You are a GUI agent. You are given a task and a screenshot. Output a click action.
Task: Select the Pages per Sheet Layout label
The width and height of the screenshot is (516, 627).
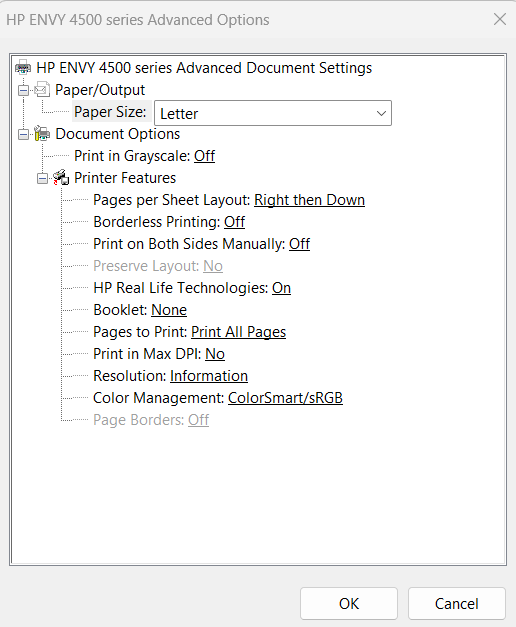[172, 200]
